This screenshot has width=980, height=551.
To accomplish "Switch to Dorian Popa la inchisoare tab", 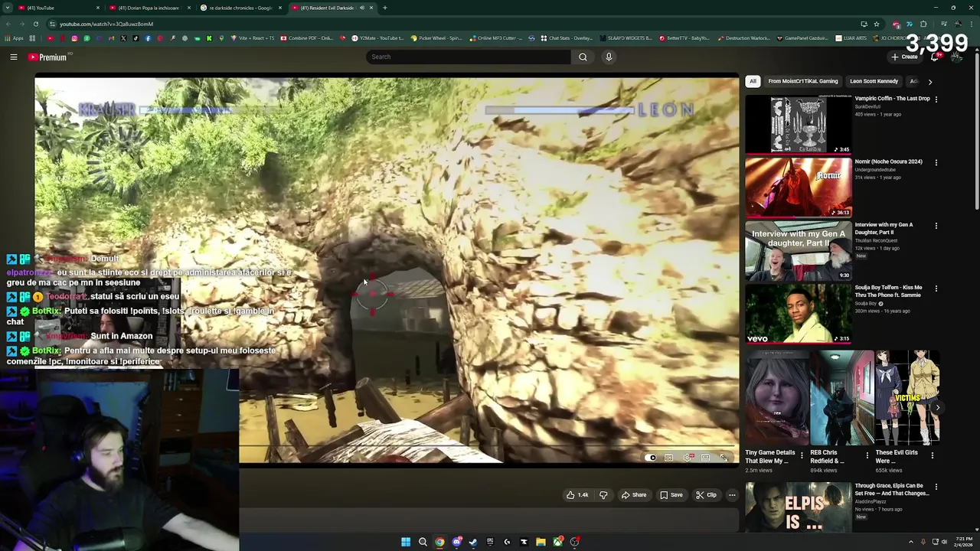I will click(149, 8).
